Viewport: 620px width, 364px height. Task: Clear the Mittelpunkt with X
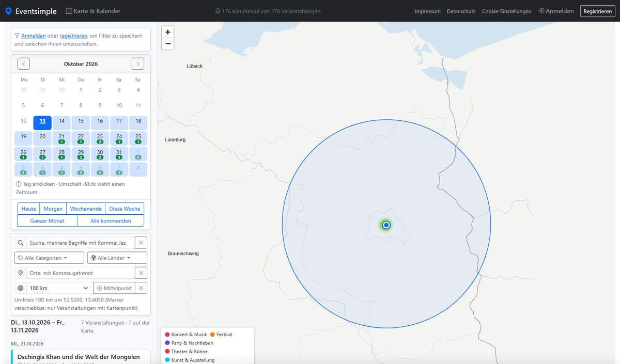[x=141, y=288]
